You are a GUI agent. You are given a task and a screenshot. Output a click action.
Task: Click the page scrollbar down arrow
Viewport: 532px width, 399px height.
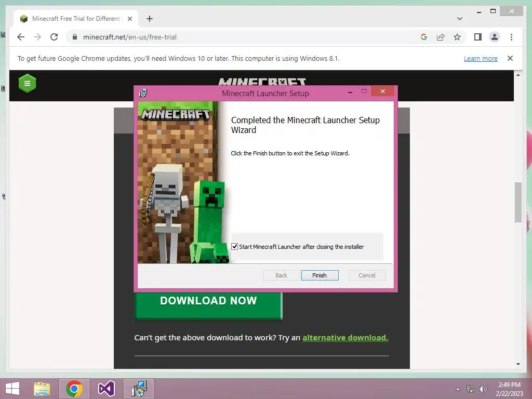pos(518,364)
